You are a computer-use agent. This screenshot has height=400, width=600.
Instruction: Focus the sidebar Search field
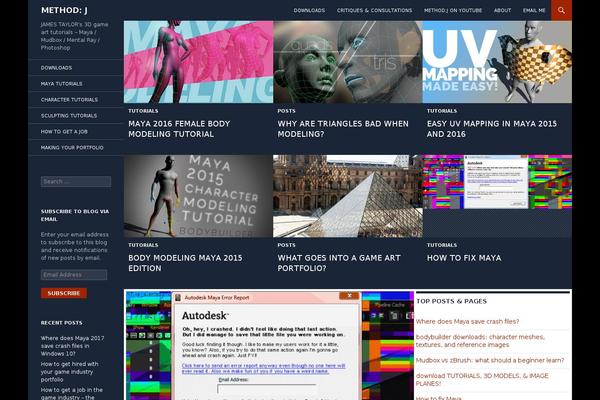(x=76, y=181)
